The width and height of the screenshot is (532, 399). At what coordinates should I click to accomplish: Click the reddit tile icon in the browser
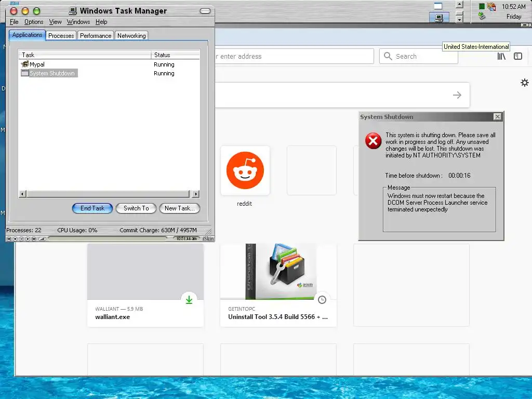click(245, 170)
